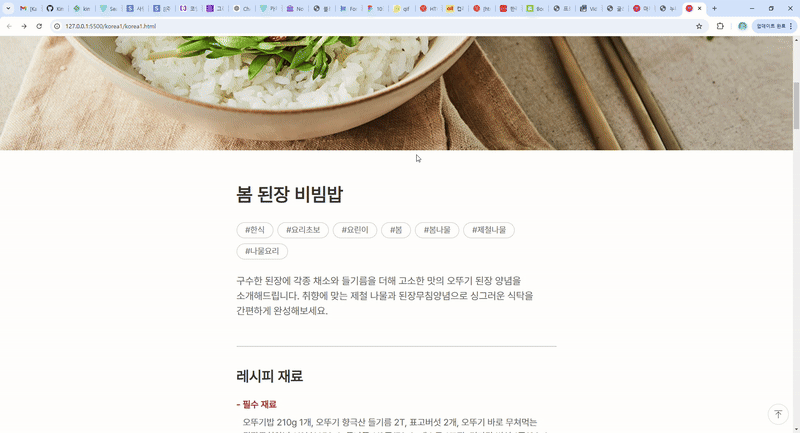Open the browser update menu button
This screenshot has height=433, width=800.
[774, 26]
